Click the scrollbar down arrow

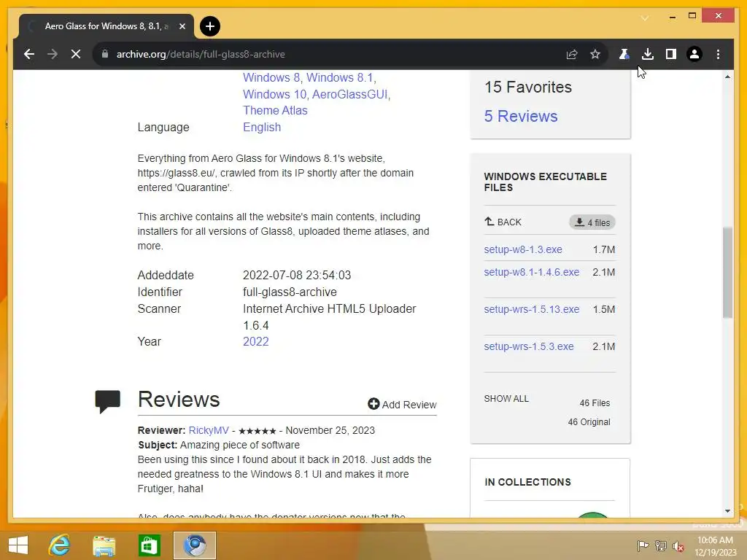pos(727,511)
